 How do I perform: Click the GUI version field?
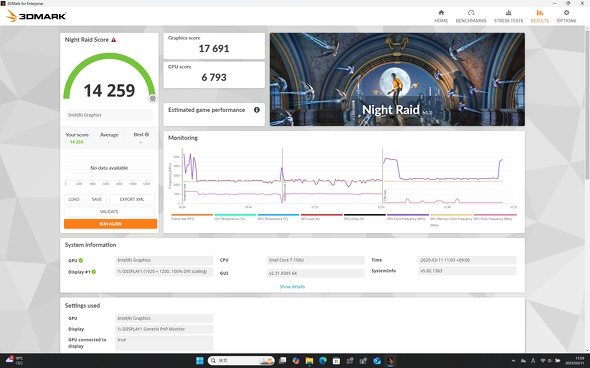[x=315, y=273]
